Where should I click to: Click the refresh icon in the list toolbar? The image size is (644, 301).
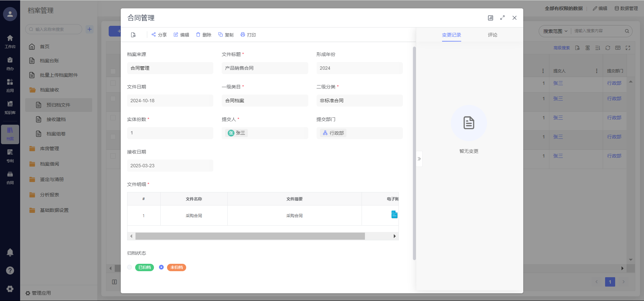click(x=607, y=48)
